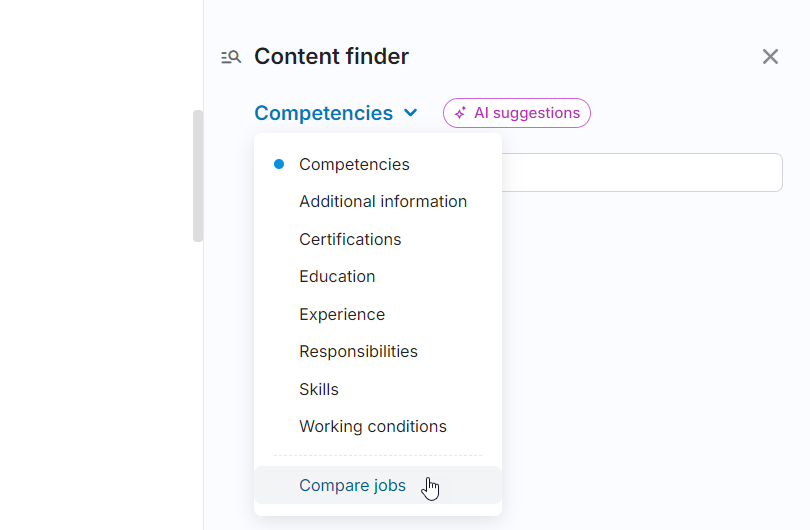Select the Skills option
Screen dimensions: 810x530
[319, 389]
